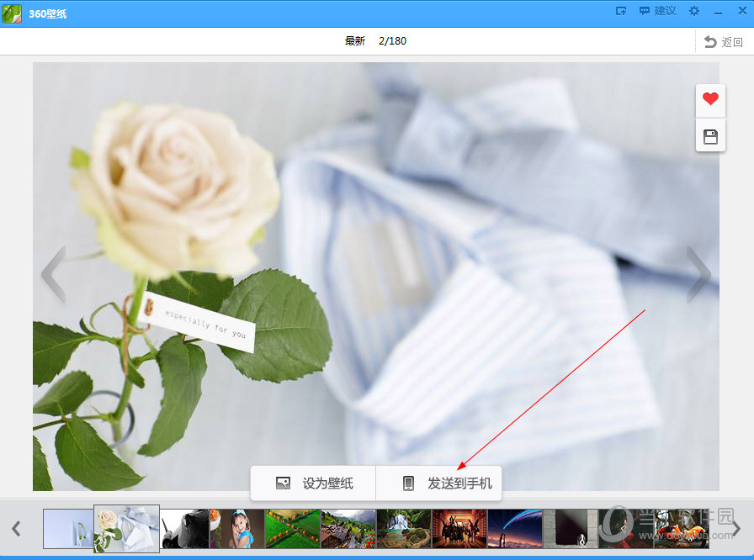The width and height of the screenshot is (754, 560).
Task: Open feedback with the 建议 speech-bubble icon
Action: click(656, 10)
